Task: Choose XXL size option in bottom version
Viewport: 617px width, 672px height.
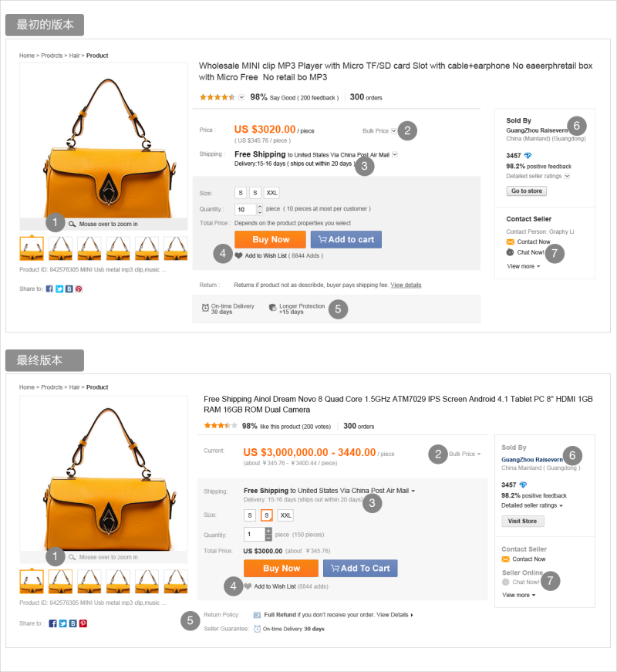Action: click(285, 515)
